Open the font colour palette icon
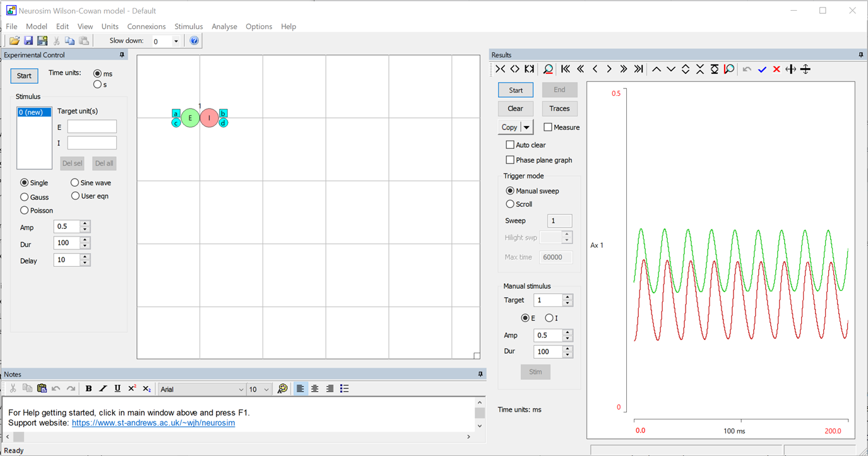The image size is (868, 456). click(282, 389)
